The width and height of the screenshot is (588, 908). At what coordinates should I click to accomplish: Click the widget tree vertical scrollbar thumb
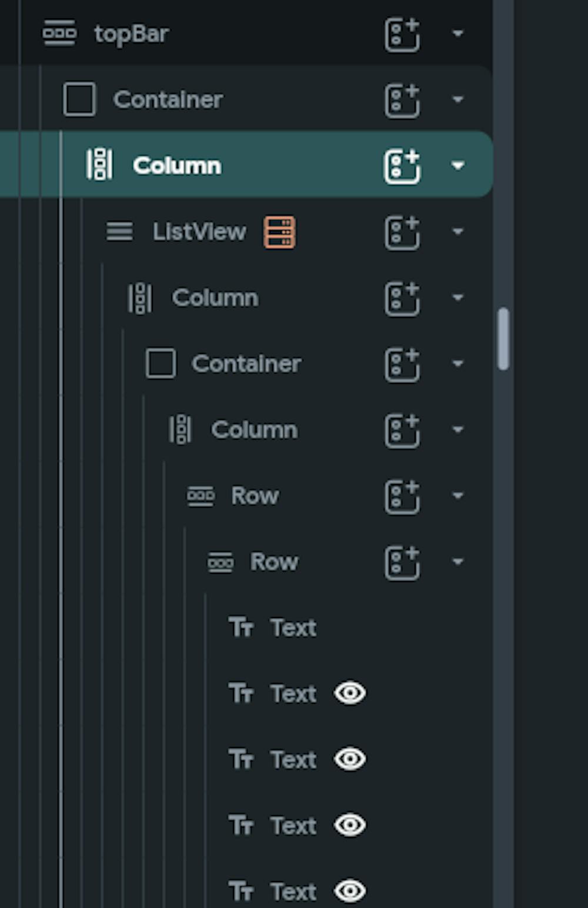[503, 339]
